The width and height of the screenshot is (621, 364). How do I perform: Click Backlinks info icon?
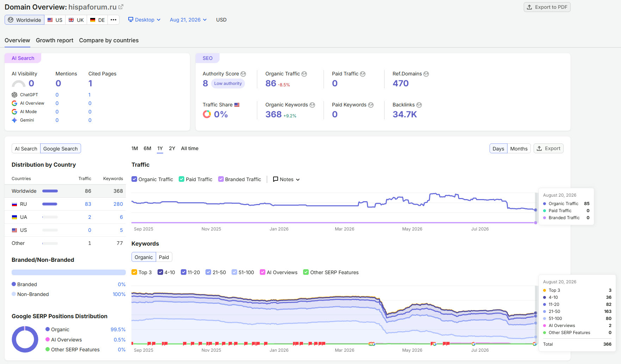(x=419, y=105)
